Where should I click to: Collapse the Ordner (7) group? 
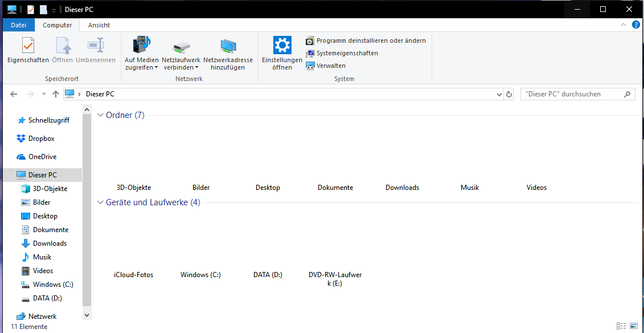(100, 115)
